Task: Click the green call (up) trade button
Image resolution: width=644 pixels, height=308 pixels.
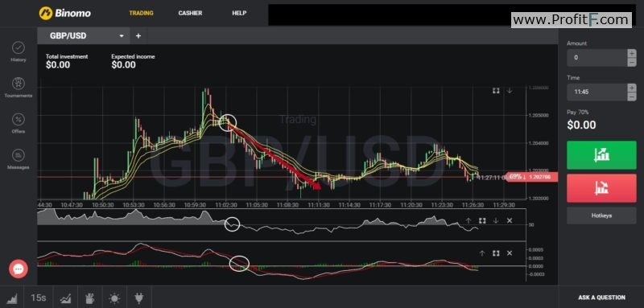Action: point(601,155)
